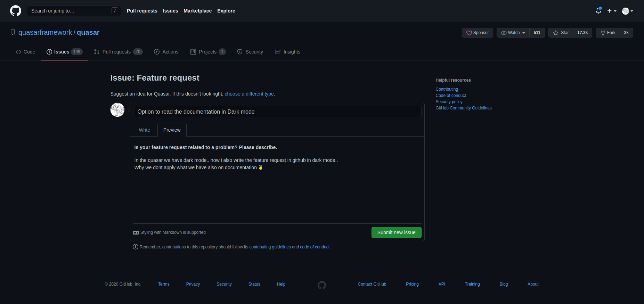Click the Markdown icon below the editor
The width and height of the screenshot is (644, 304).
click(x=136, y=233)
